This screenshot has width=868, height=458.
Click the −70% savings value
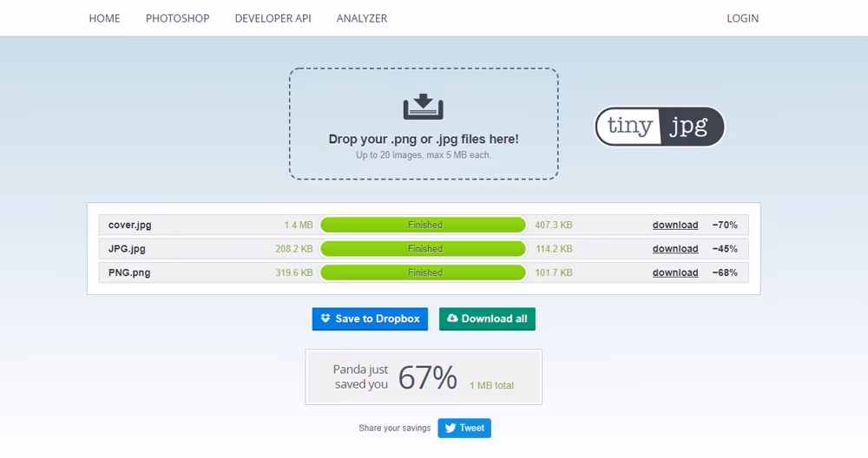point(725,226)
